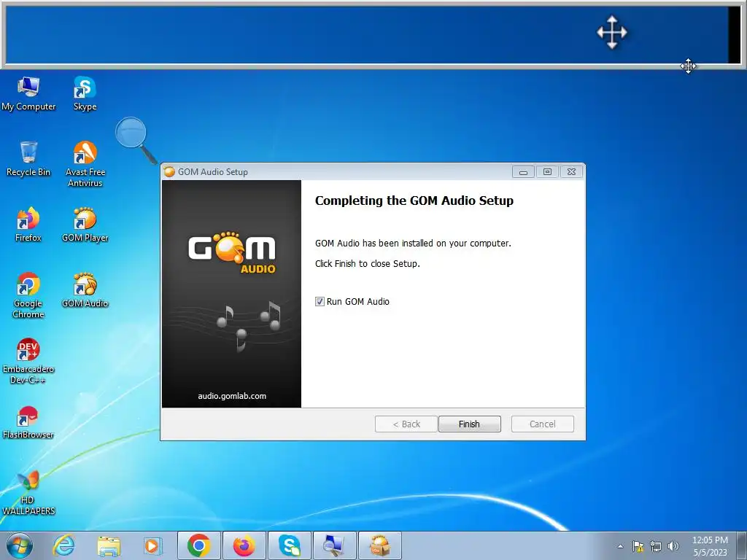Image resolution: width=747 pixels, height=560 pixels.
Task: Select the Recycle Bin icon
Action: tap(28, 159)
